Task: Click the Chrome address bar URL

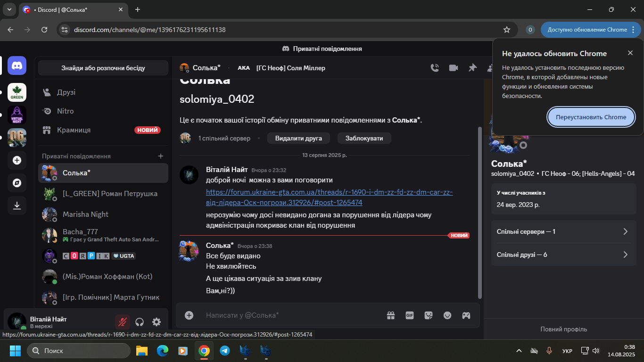Action: point(150,30)
